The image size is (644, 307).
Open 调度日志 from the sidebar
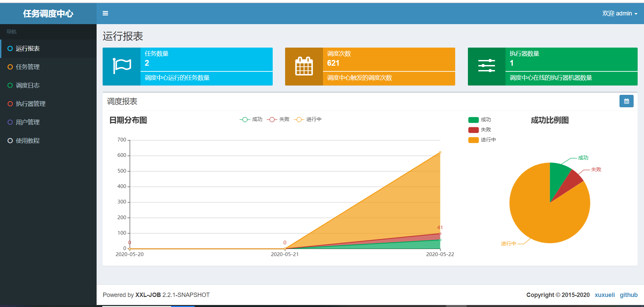(x=48, y=85)
